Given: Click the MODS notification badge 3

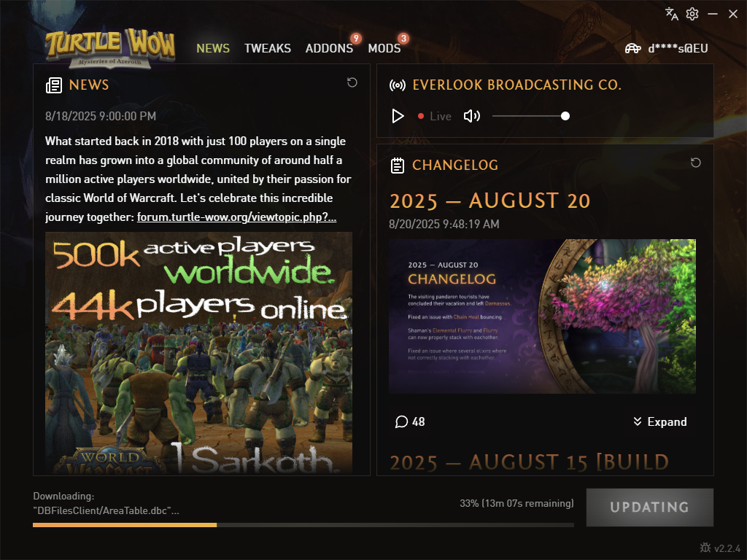Looking at the screenshot, I should (x=403, y=38).
